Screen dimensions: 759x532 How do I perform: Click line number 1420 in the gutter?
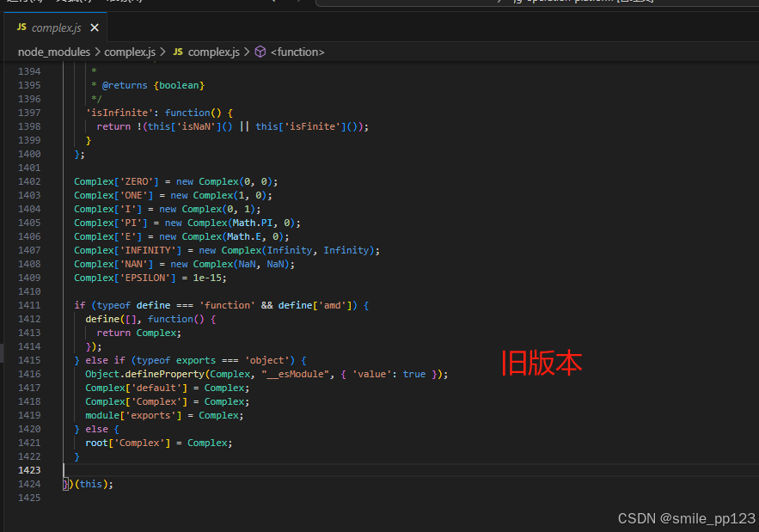tap(29, 430)
